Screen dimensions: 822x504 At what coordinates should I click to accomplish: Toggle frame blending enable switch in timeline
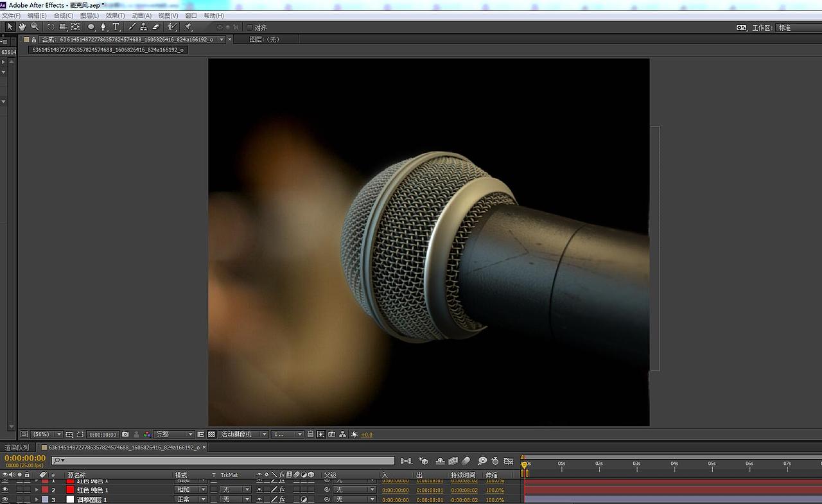[x=453, y=461]
